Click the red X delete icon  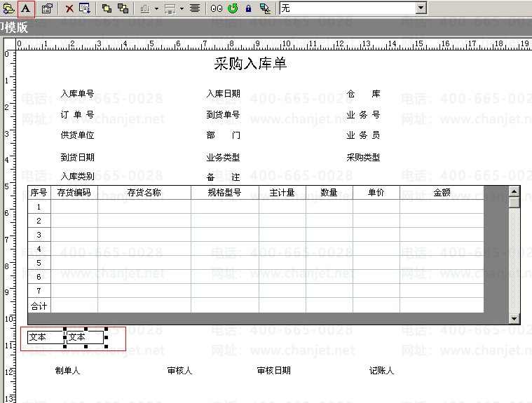click(x=69, y=8)
